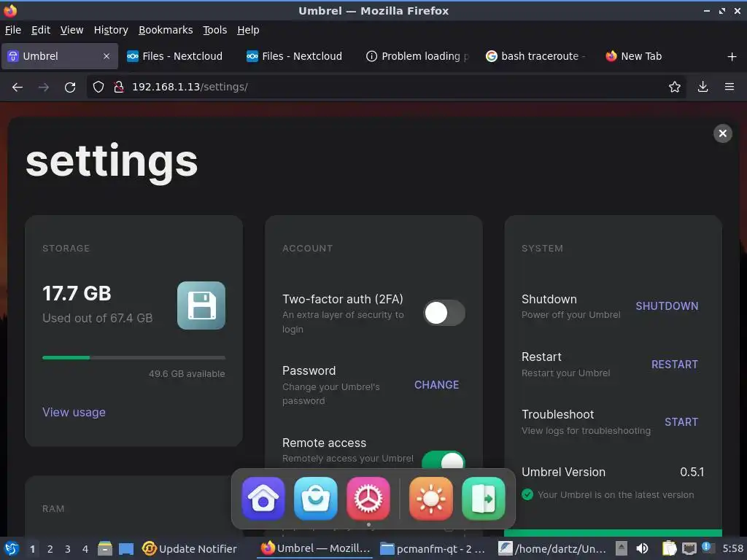Click the green logout door dock icon
747x560 pixels.
(483, 499)
